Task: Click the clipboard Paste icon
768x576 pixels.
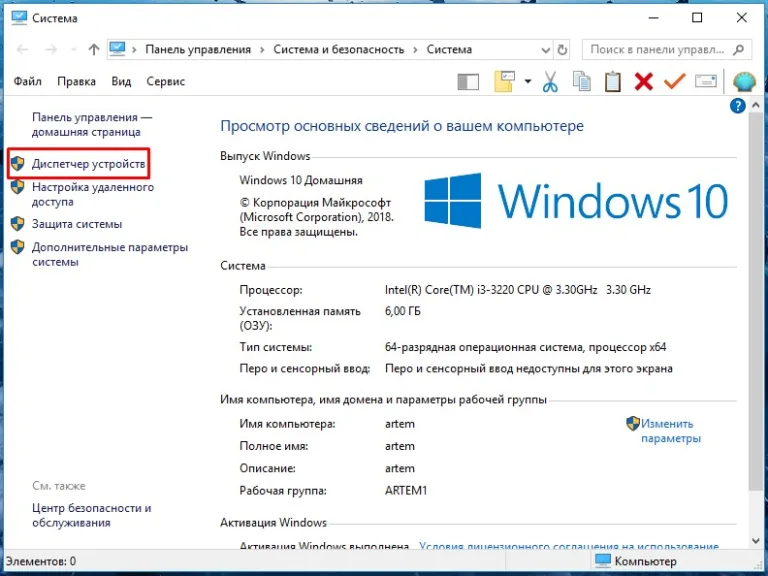Action: (x=612, y=81)
